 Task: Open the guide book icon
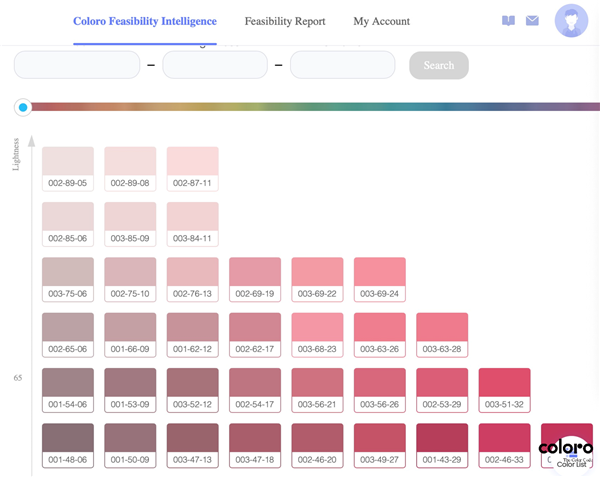pos(508,21)
